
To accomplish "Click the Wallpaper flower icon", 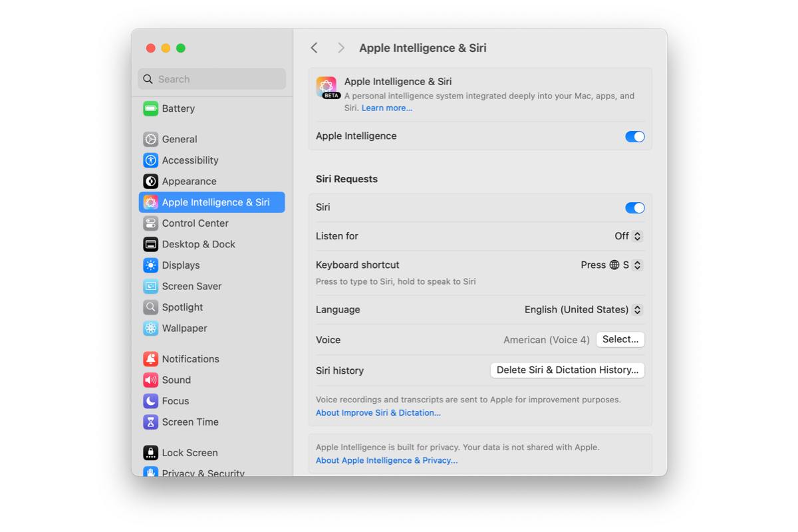I will click(151, 329).
